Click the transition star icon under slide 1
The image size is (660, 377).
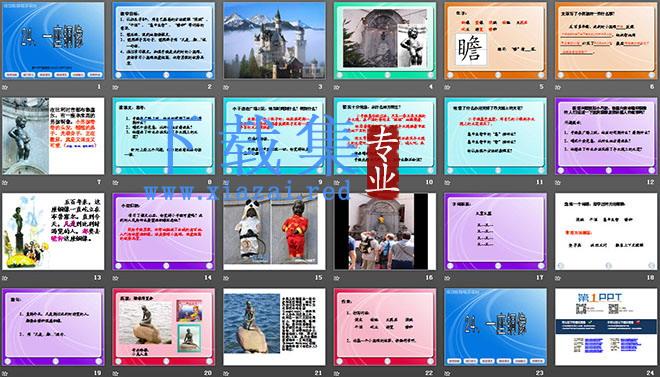pyautogui.click(x=5, y=87)
